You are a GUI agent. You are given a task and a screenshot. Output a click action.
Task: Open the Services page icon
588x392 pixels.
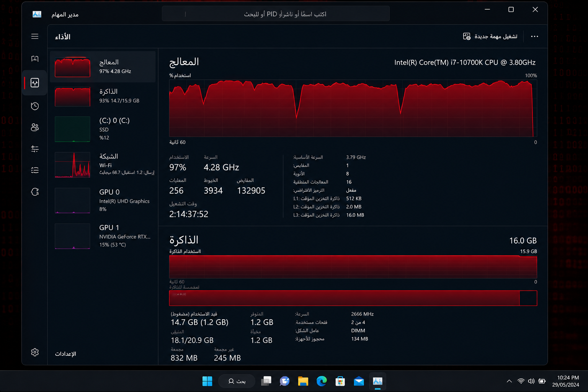pos(35,192)
